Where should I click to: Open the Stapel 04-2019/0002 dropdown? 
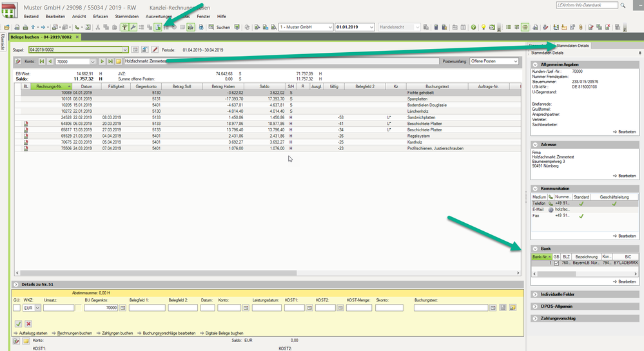click(124, 50)
